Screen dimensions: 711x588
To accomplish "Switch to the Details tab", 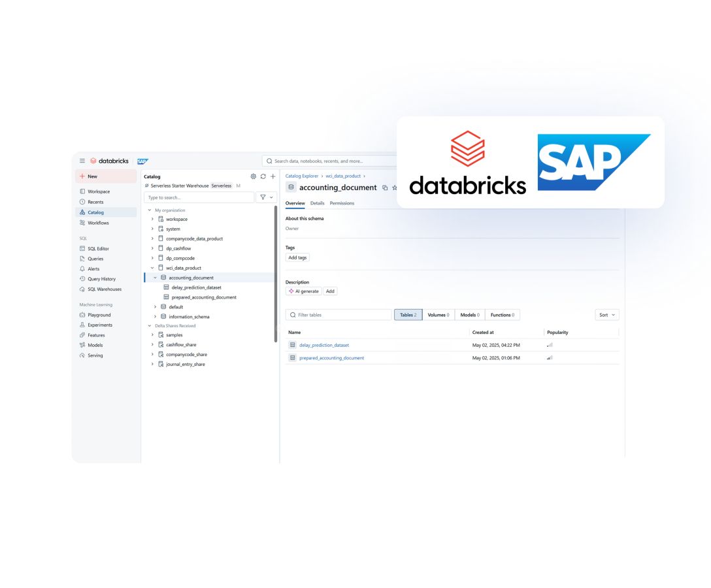I will (x=317, y=203).
